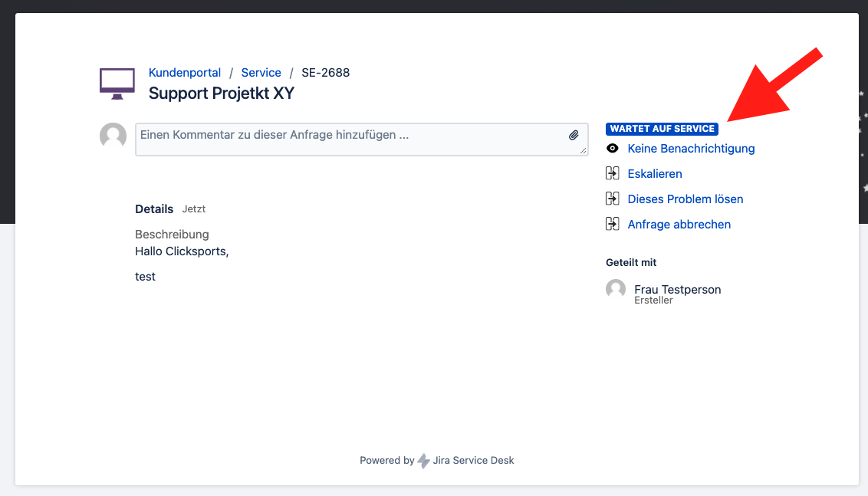Choose Dieses Problem lösen
The image size is (868, 496).
(x=686, y=199)
